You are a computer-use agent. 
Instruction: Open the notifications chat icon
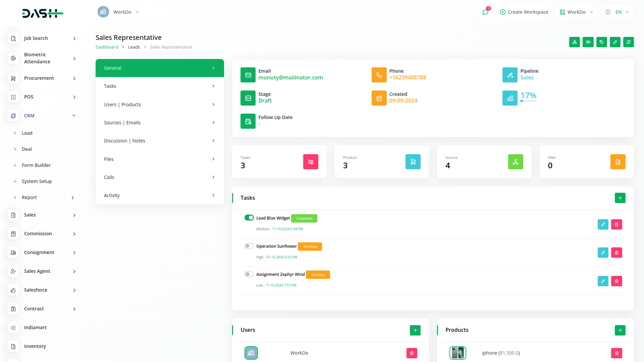pyautogui.click(x=485, y=11)
